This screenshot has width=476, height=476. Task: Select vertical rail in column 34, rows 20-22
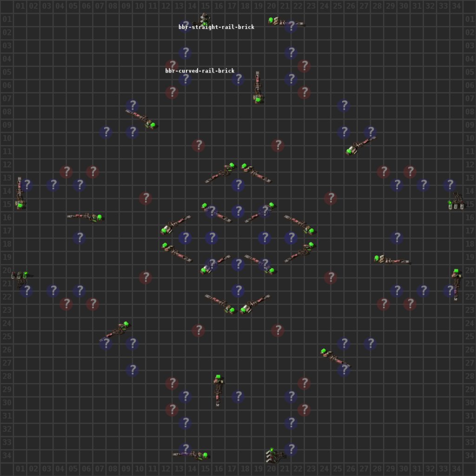tap(456, 284)
